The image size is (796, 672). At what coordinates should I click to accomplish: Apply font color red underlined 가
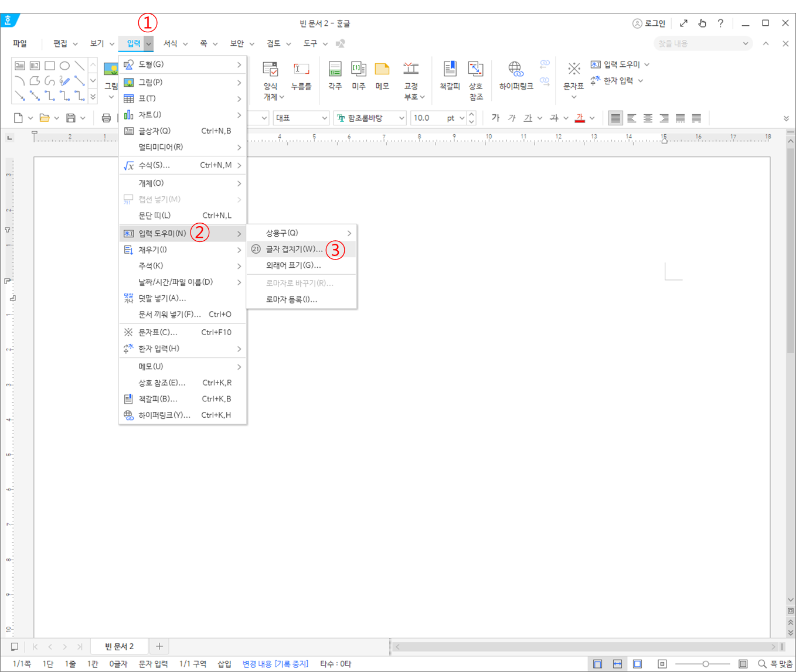(580, 118)
